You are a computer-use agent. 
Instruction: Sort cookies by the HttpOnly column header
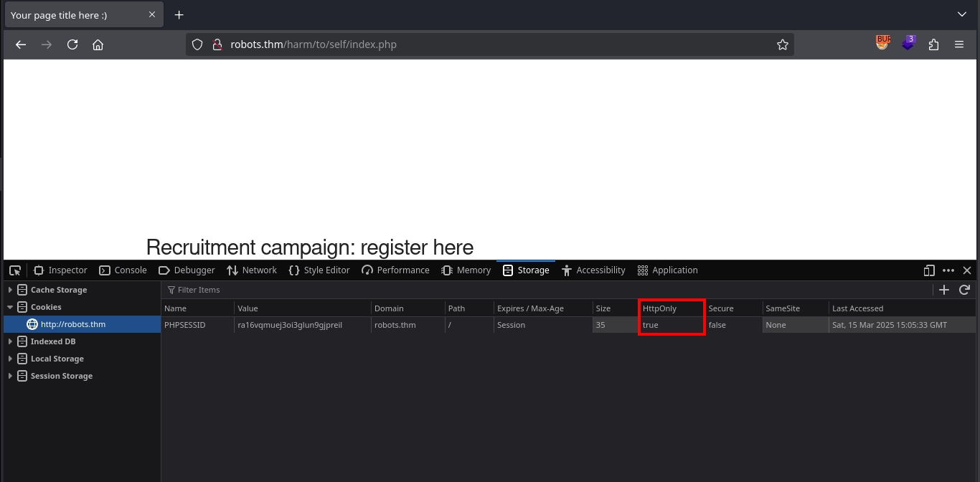point(659,308)
